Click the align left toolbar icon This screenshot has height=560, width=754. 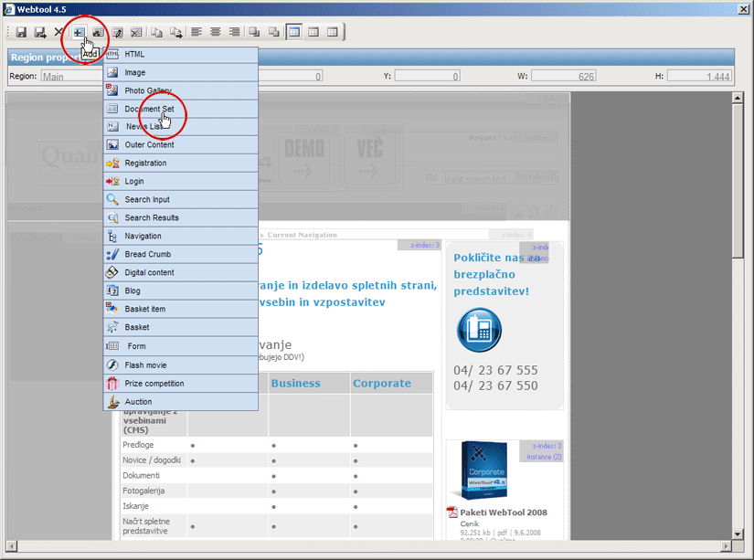[x=196, y=32]
